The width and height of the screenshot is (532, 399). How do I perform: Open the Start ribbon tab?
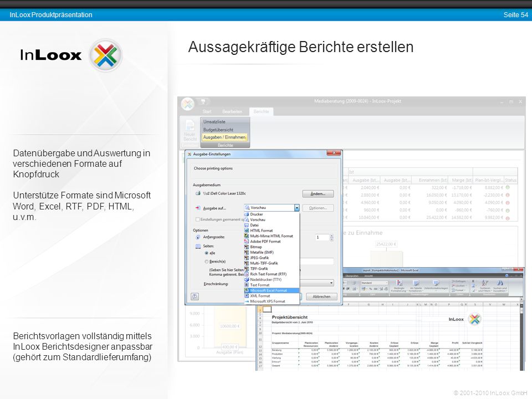(x=207, y=111)
